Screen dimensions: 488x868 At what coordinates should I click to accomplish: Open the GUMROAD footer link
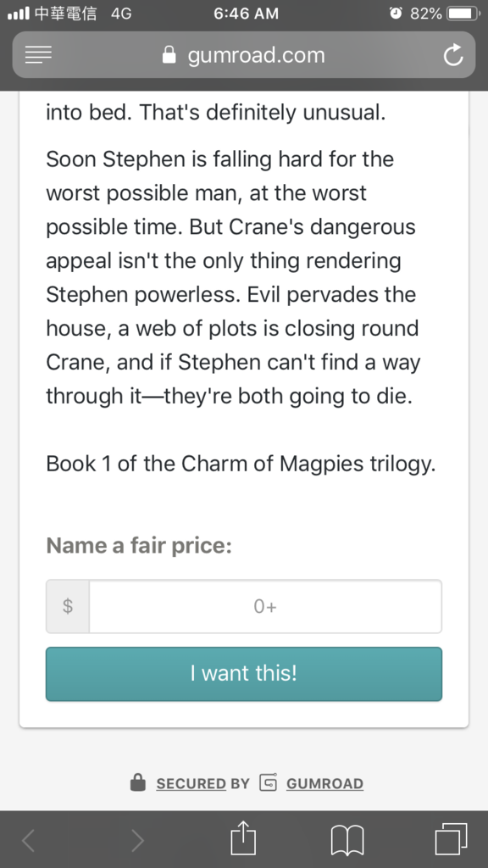[324, 783]
